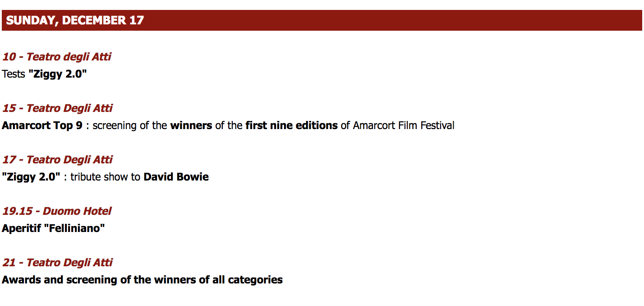The width and height of the screenshot is (644, 306).
Task: Click the bold David Bowie name
Action: click(x=176, y=177)
